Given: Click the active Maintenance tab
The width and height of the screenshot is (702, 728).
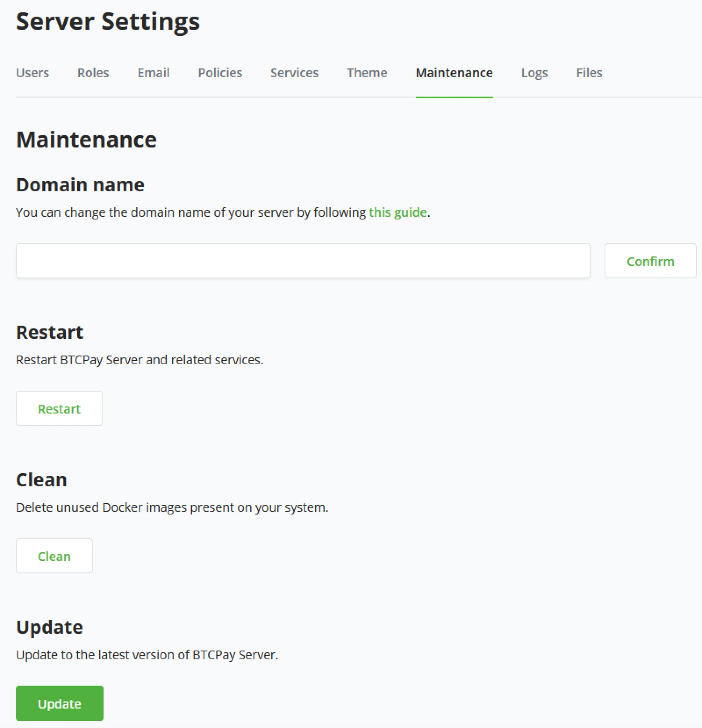Looking at the screenshot, I should click(454, 73).
